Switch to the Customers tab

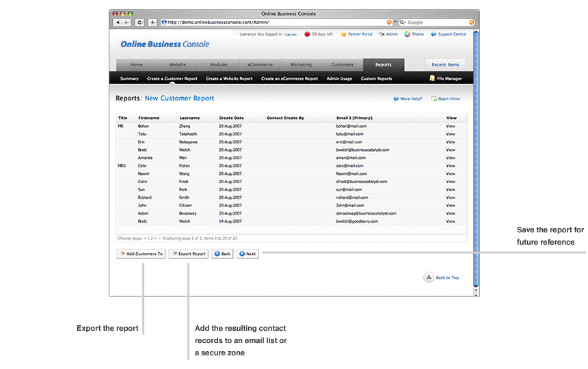[x=342, y=65]
